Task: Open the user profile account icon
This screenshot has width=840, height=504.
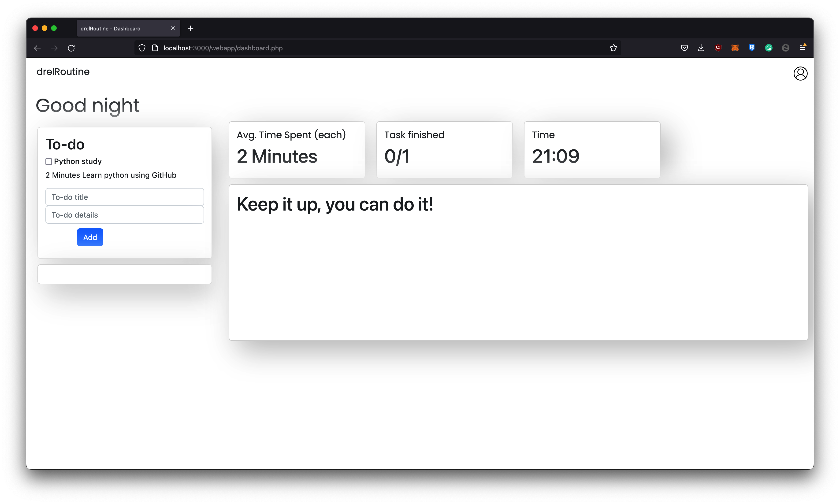Action: 800,73
